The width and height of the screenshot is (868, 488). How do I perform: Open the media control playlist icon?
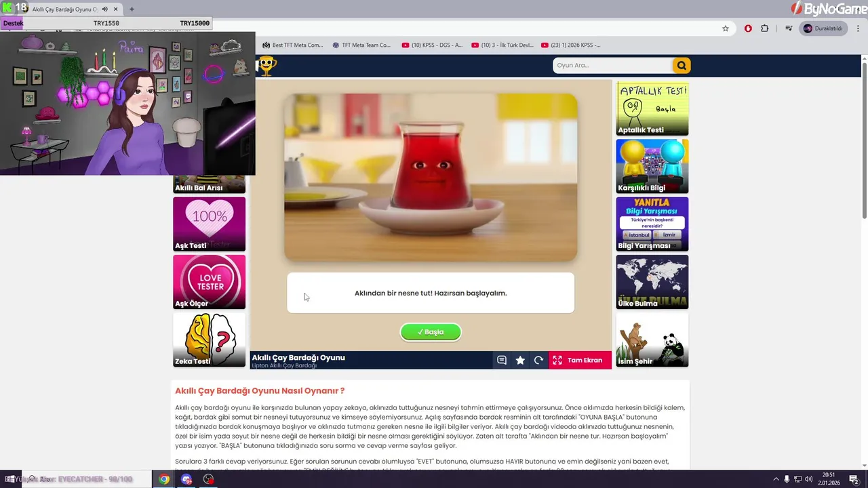789,28
